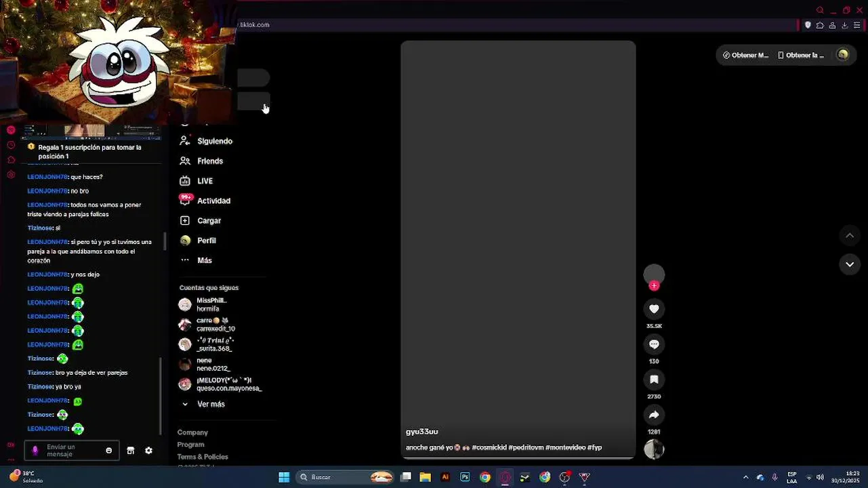Click the browser search tabs magnifier icon

click(x=820, y=10)
